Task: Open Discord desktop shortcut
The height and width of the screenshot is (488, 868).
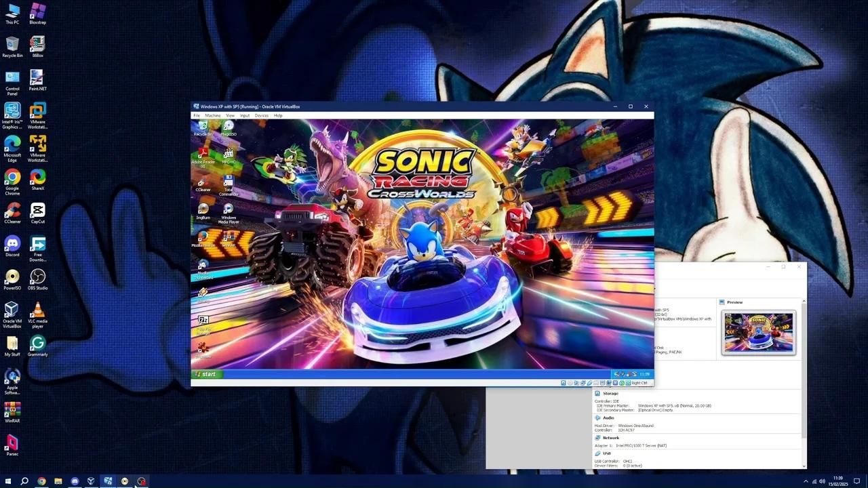Action: [12, 247]
